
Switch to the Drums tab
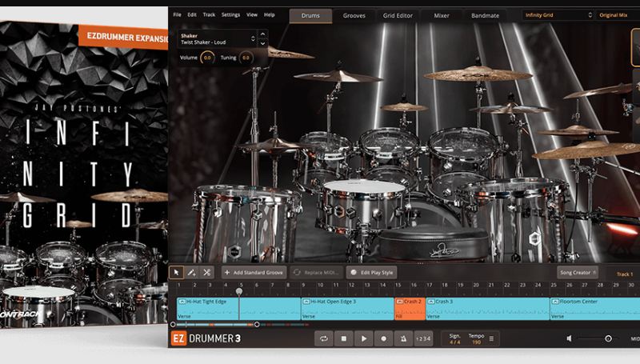[310, 15]
